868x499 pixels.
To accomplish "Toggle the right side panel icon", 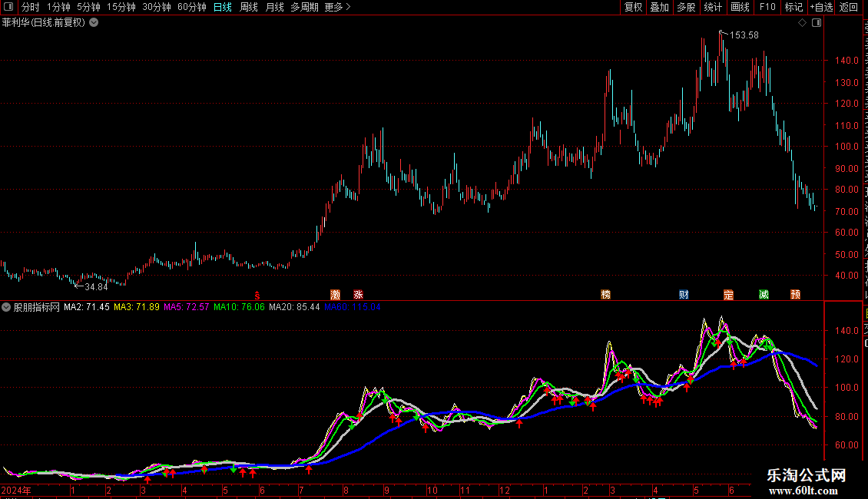I will pyautogui.click(x=817, y=23).
